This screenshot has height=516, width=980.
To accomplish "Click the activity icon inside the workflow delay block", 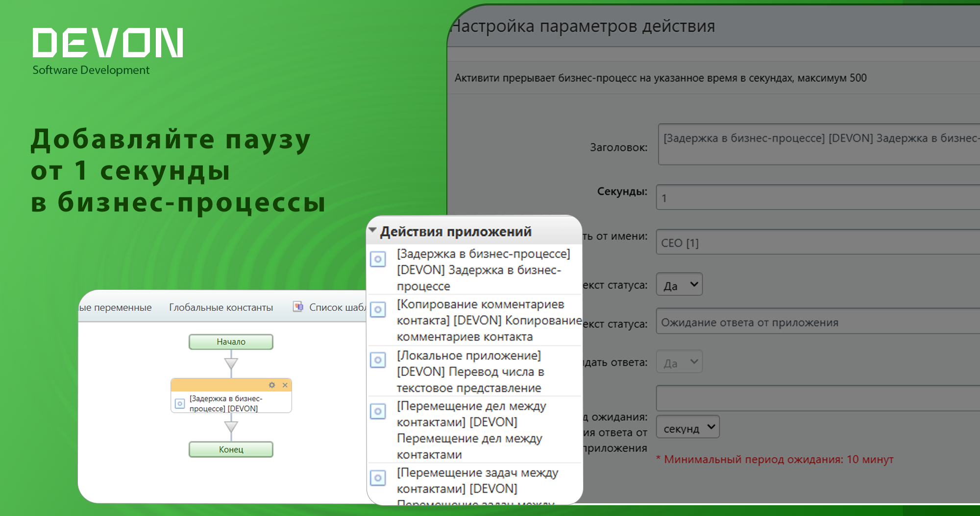I will click(180, 403).
